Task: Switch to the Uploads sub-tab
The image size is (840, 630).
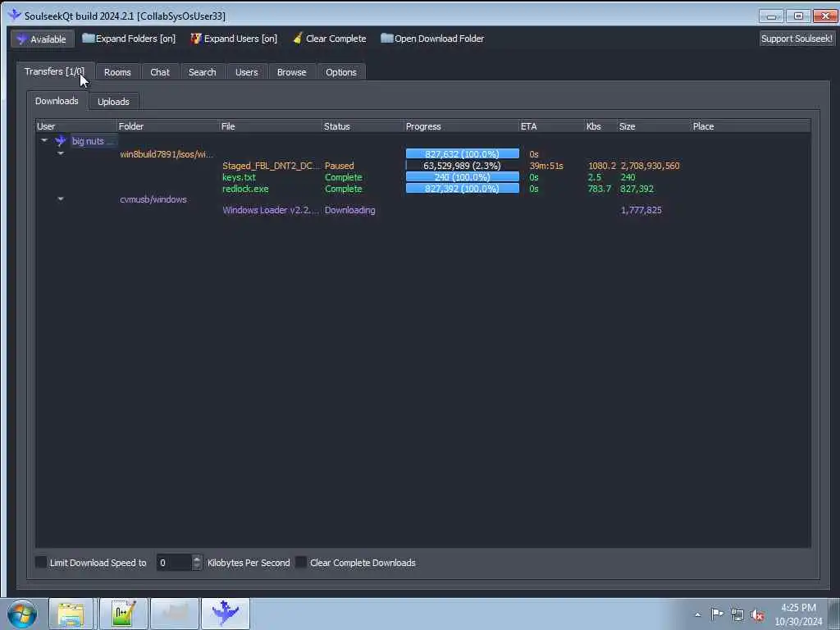Action: pyautogui.click(x=113, y=101)
